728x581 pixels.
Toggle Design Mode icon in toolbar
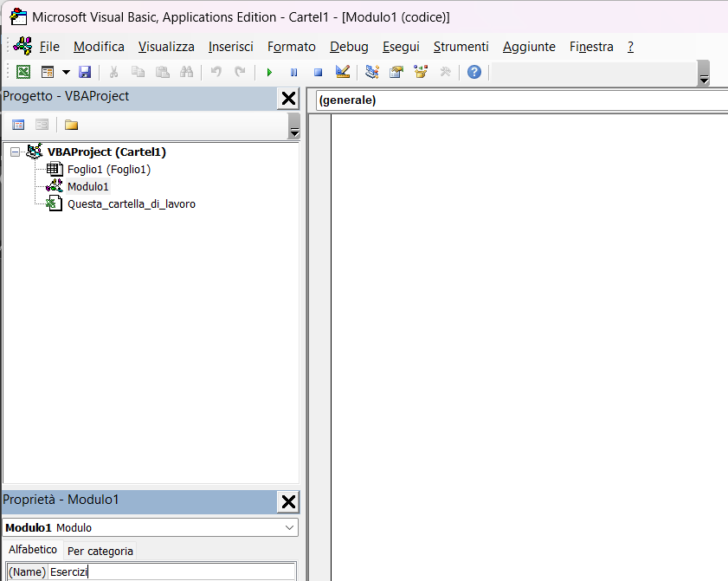(x=342, y=72)
